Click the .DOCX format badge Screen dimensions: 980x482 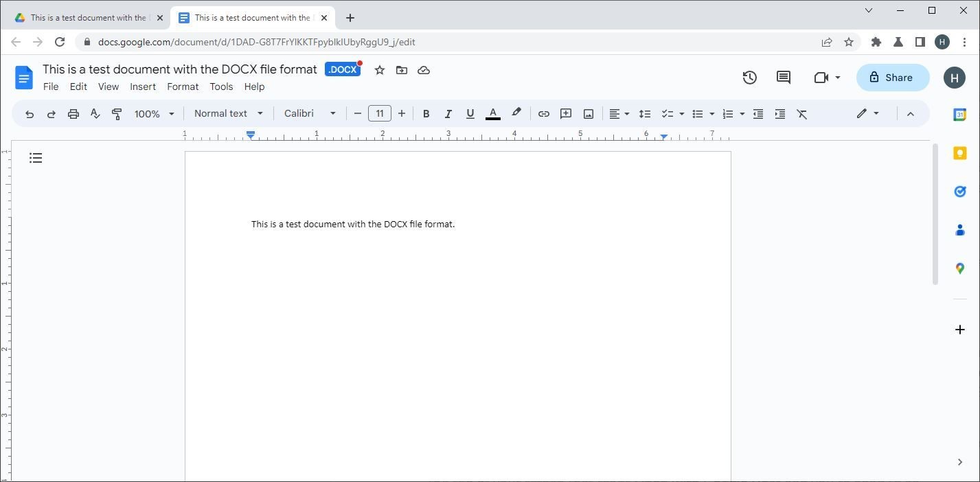[342, 69]
